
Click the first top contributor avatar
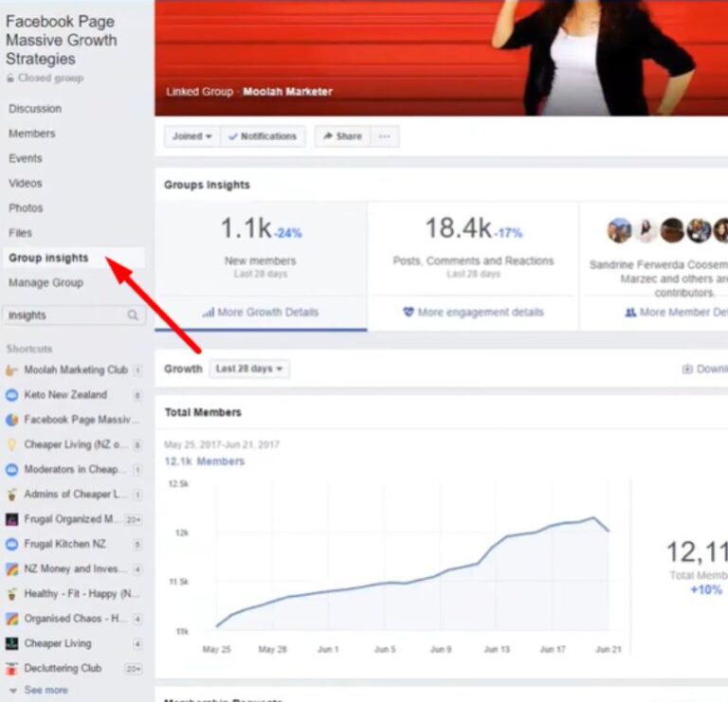pyautogui.click(x=619, y=230)
